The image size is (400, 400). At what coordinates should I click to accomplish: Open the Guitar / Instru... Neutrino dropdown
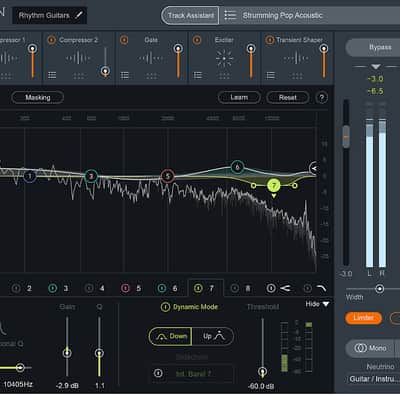point(373,379)
